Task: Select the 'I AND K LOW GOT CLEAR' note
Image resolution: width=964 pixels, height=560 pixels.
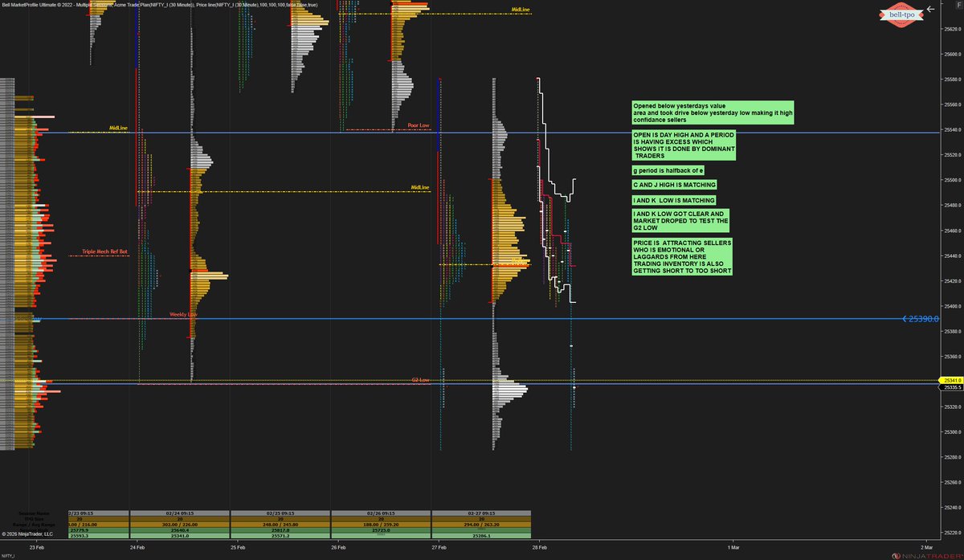Action: [x=680, y=220]
